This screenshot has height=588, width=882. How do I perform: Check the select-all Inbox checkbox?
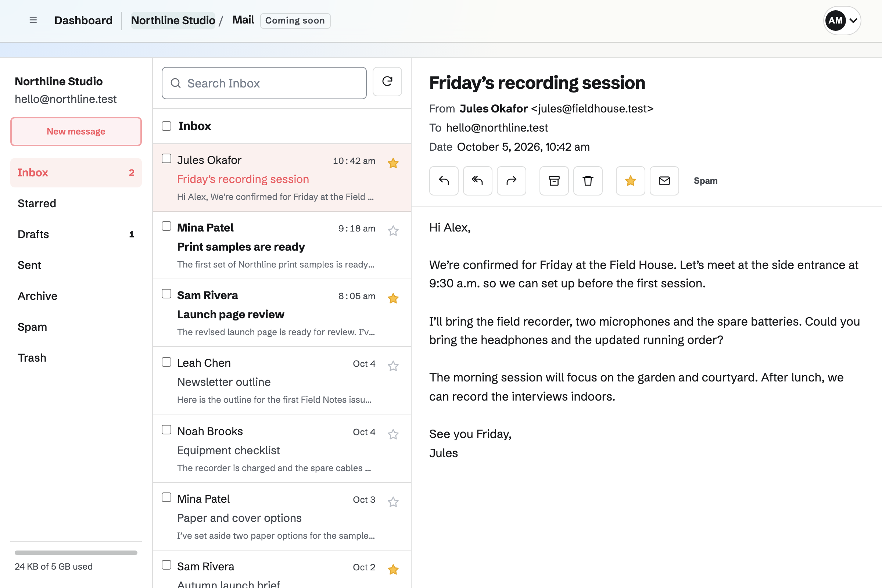coord(166,126)
